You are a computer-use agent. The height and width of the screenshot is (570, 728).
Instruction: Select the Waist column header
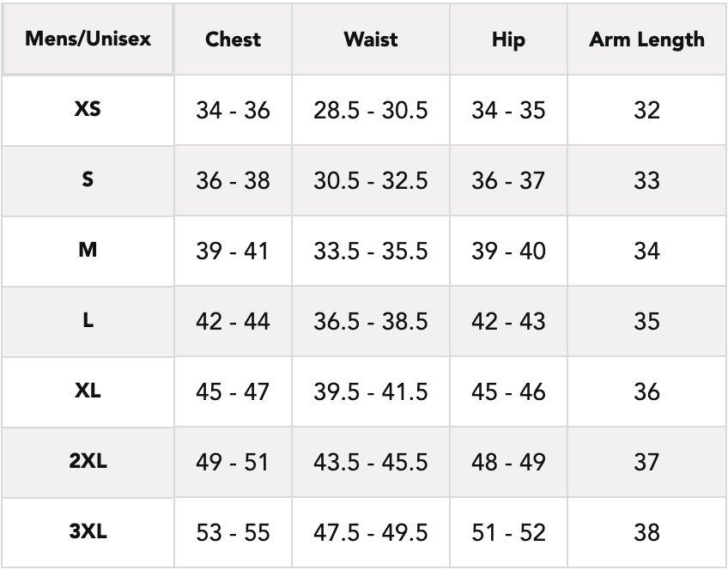point(370,39)
